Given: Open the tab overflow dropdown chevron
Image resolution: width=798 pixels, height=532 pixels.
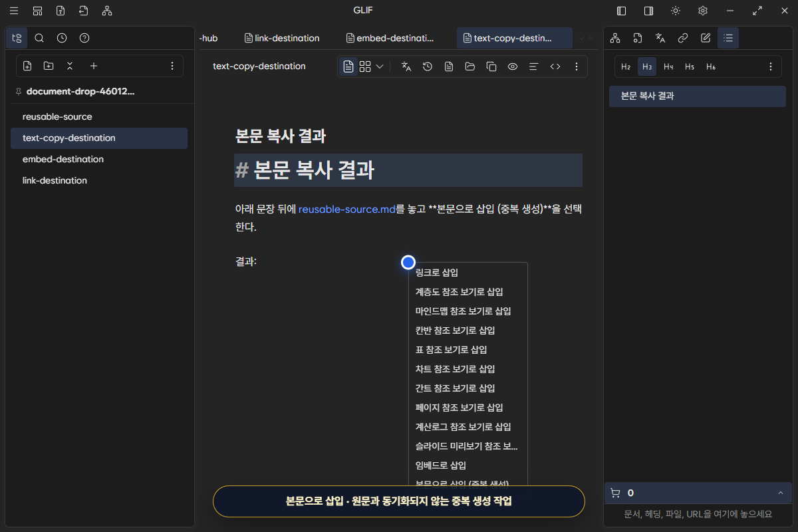Looking at the screenshot, I should click(583, 38).
